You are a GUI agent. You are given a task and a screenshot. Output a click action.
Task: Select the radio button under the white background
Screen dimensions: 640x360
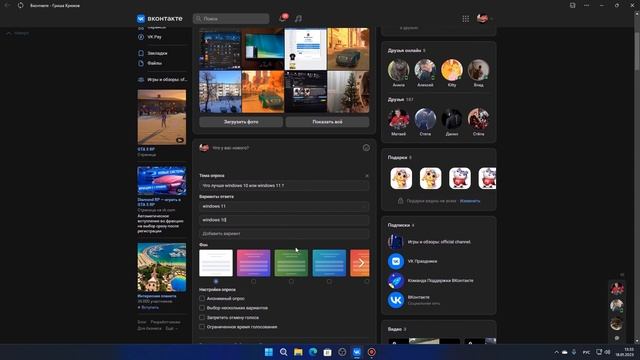pos(216,281)
